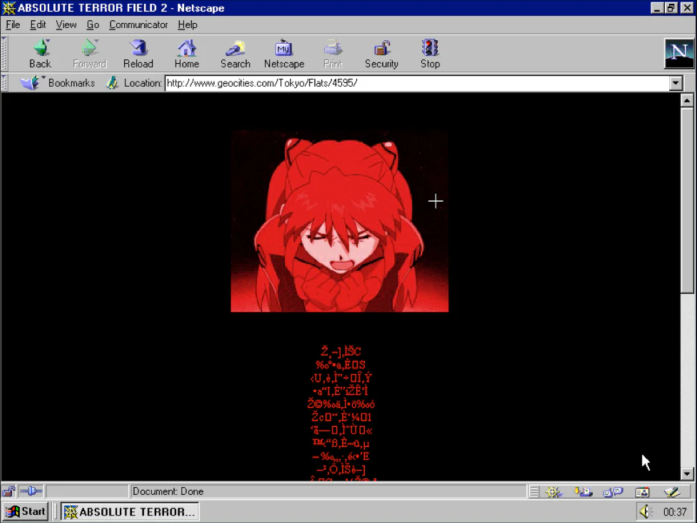Open the Communicator menu
697x523 pixels.
point(138,25)
